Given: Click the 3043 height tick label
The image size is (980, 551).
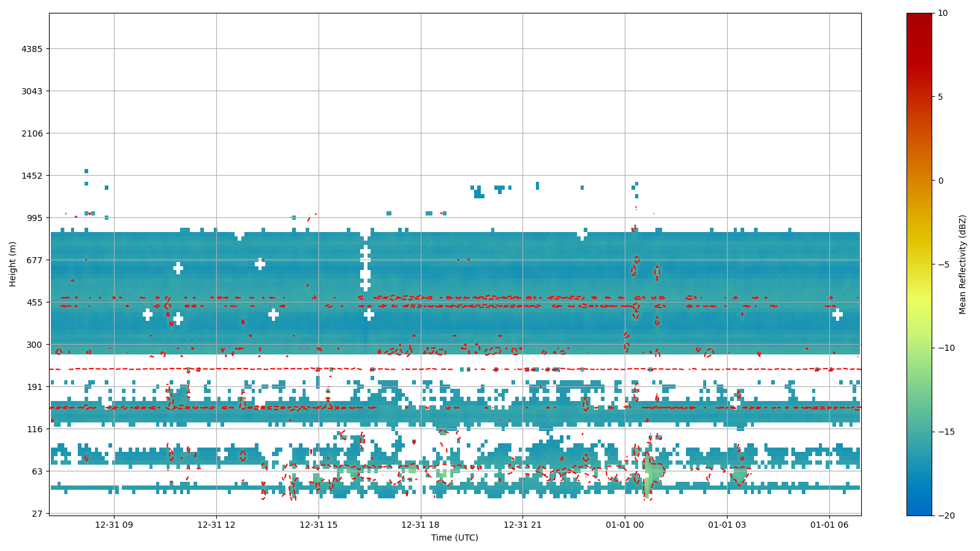Looking at the screenshot, I should click(x=31, y=91).
